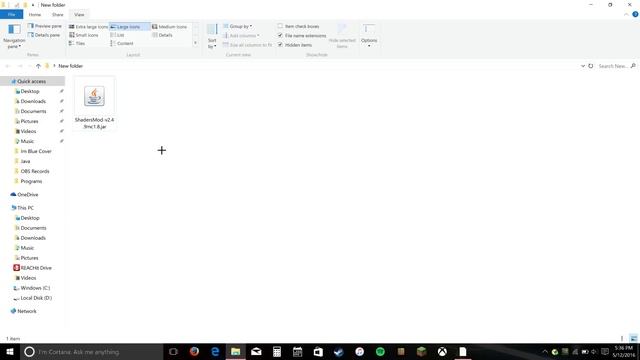Open the address bar history dropdown
The image size is (640, 360).
tap(583, 66)
